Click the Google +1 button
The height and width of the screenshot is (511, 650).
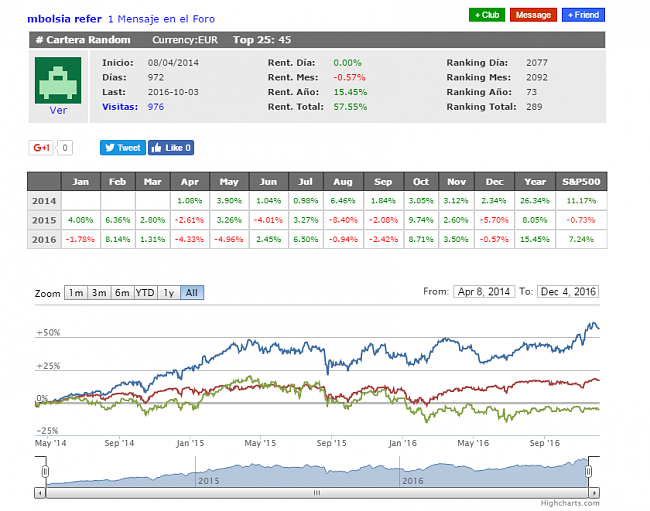coord(41,148)
